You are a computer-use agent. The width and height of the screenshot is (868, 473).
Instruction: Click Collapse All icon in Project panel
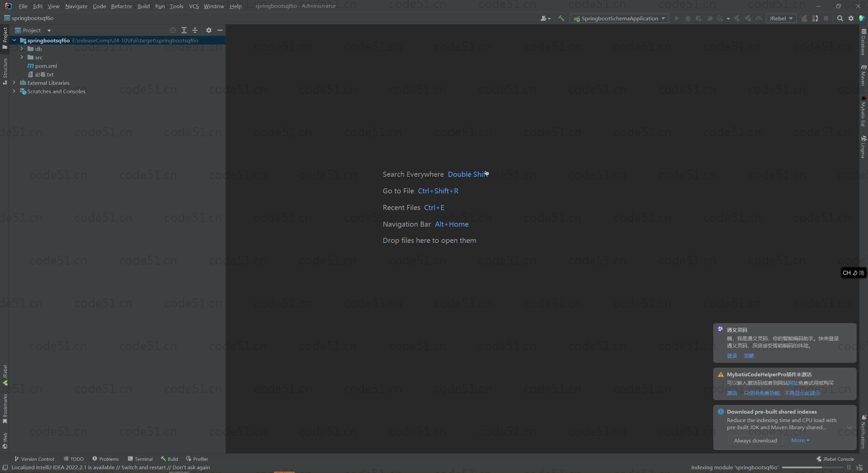[x=195, y=30]
